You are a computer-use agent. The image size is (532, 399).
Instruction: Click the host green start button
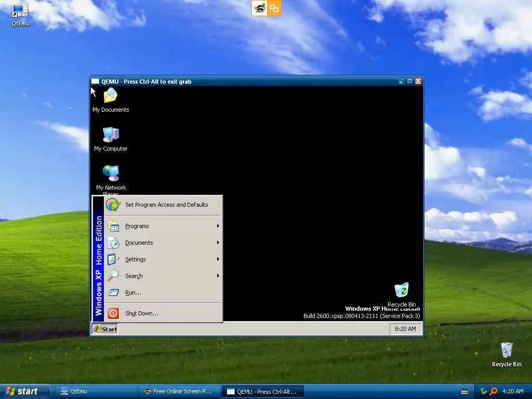click(x=24, y=392)
